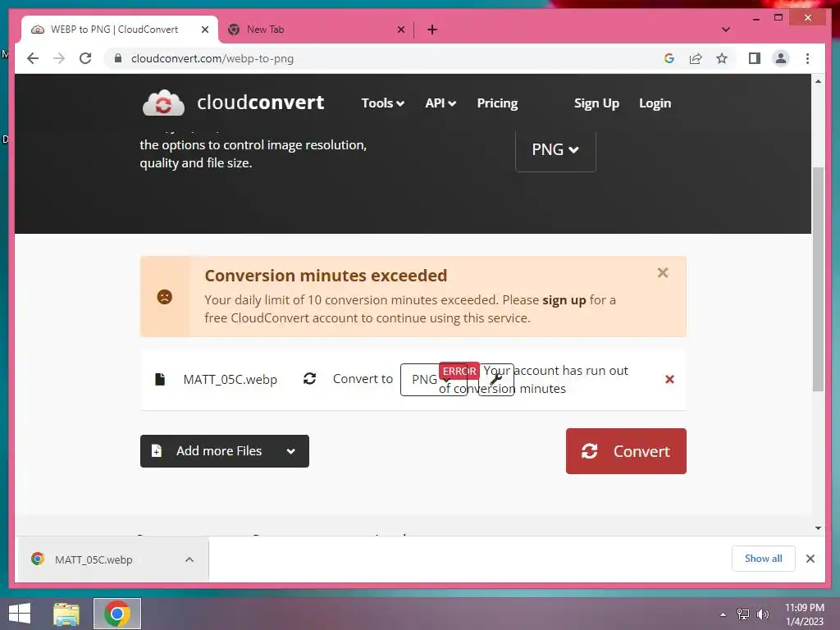Click the red Convert button
Viewport: 840px width, 630px height.
(626, 451)
